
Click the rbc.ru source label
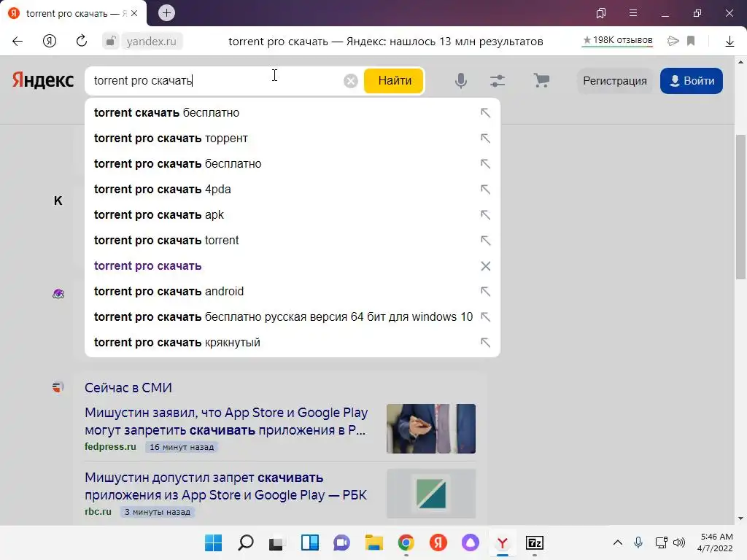[x=98, y=511]
